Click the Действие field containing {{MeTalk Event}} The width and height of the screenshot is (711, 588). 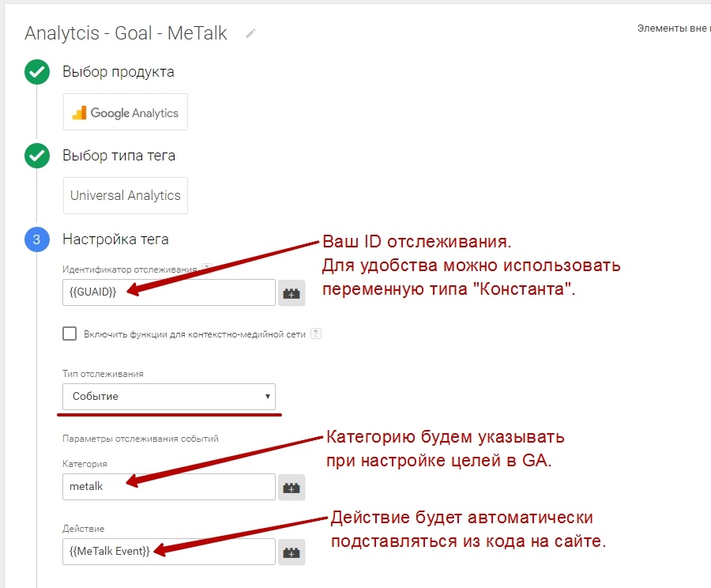(x=169, y=552)
